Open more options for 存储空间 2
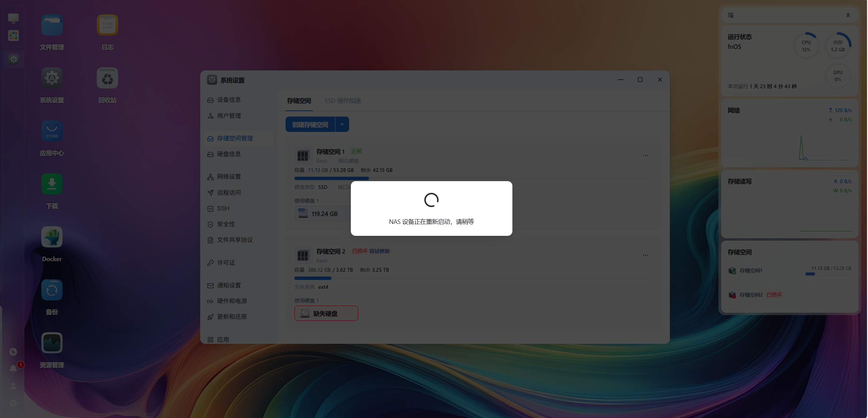This screenshot has width=868, height=418. coord(645,255)
